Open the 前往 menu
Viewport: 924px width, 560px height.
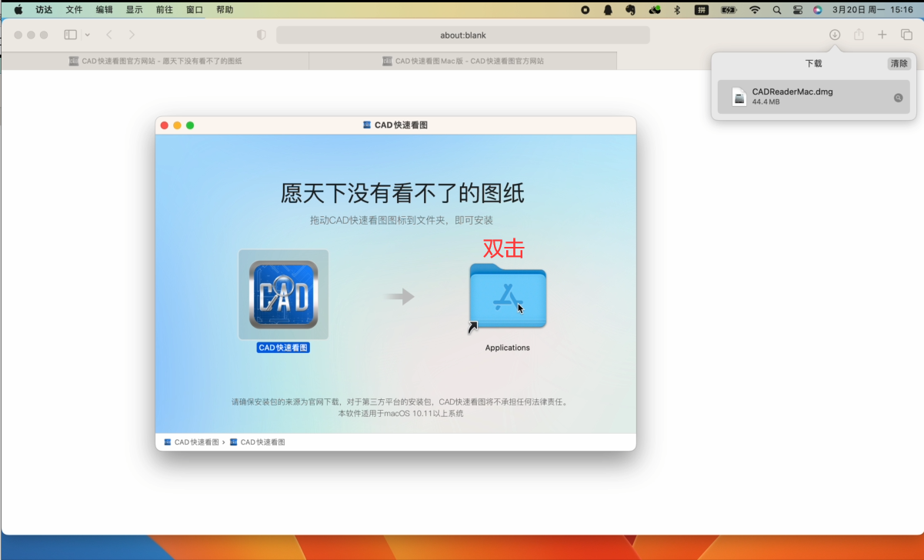point(165,10)
